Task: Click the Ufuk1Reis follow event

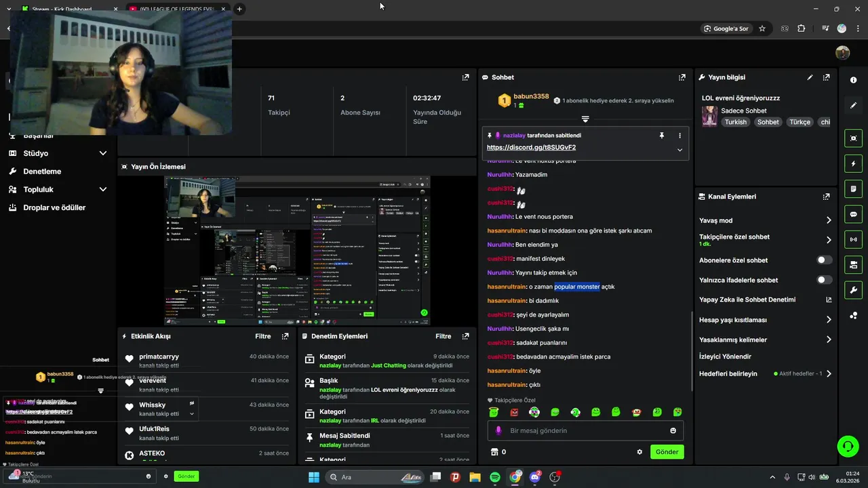Action: (206, 433)
